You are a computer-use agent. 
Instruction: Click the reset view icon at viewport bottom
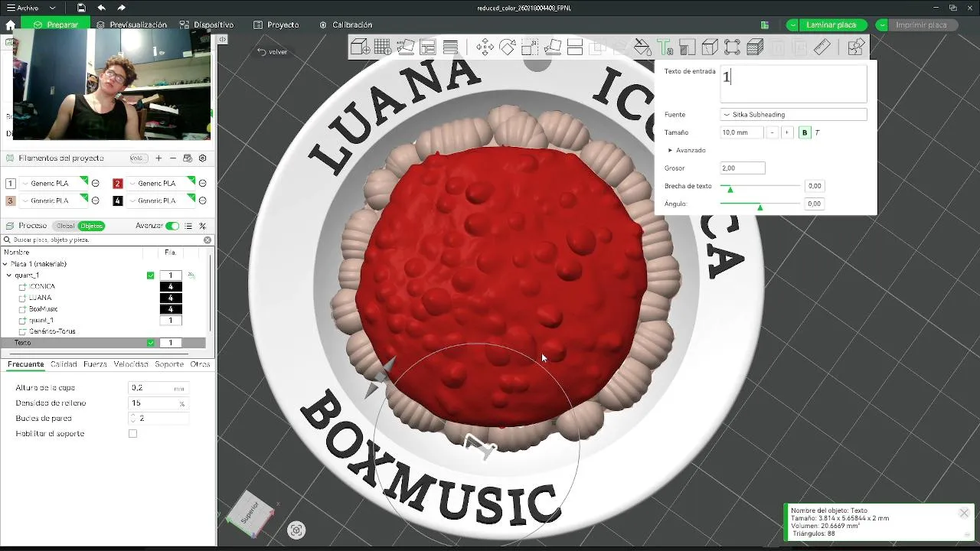[x=296, y=530]
